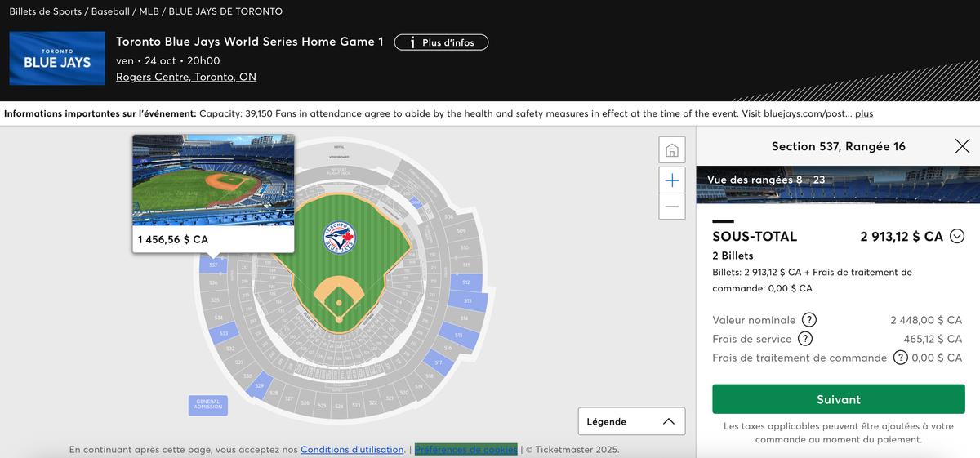Click the Section 537 seat view thumbnail

pos(212,180)
